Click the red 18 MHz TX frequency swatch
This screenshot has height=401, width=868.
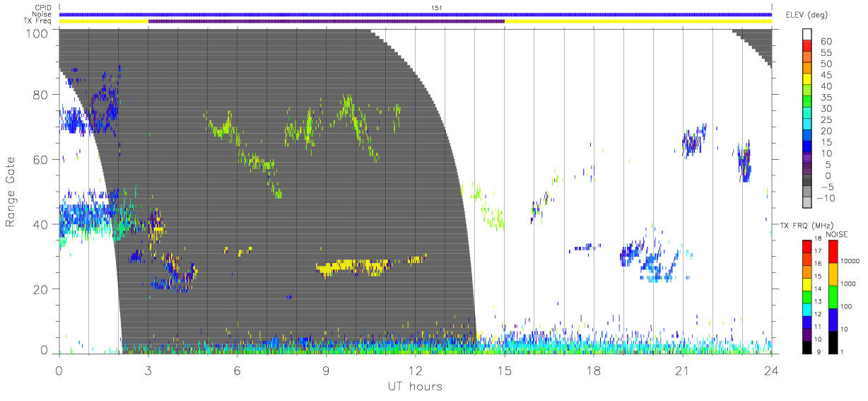pos(807,246)
